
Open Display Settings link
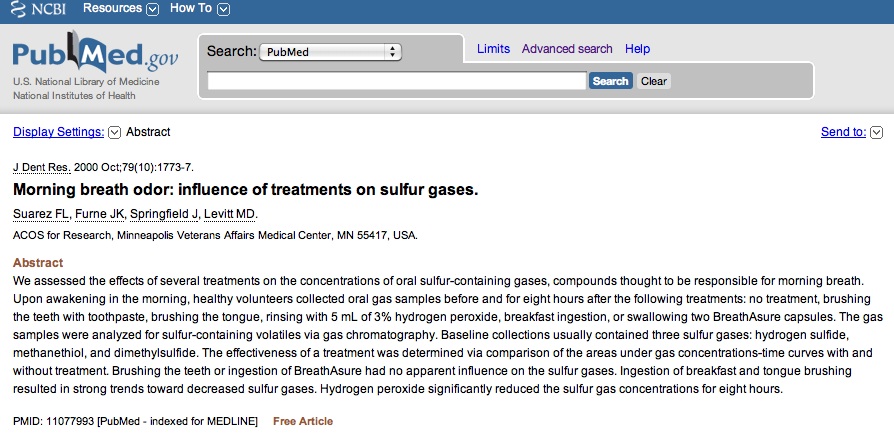click(x=59, y=132)
